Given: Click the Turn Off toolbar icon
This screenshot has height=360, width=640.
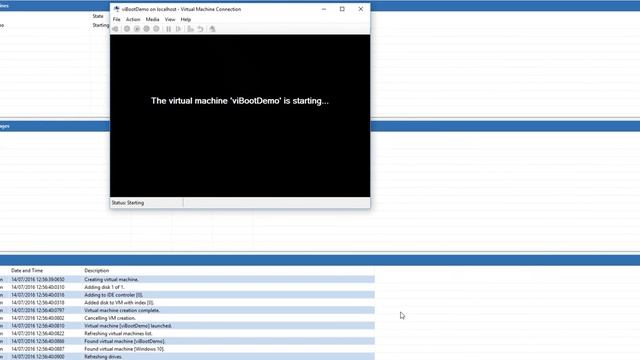Looking at the screenshot, I should [137, 29].
